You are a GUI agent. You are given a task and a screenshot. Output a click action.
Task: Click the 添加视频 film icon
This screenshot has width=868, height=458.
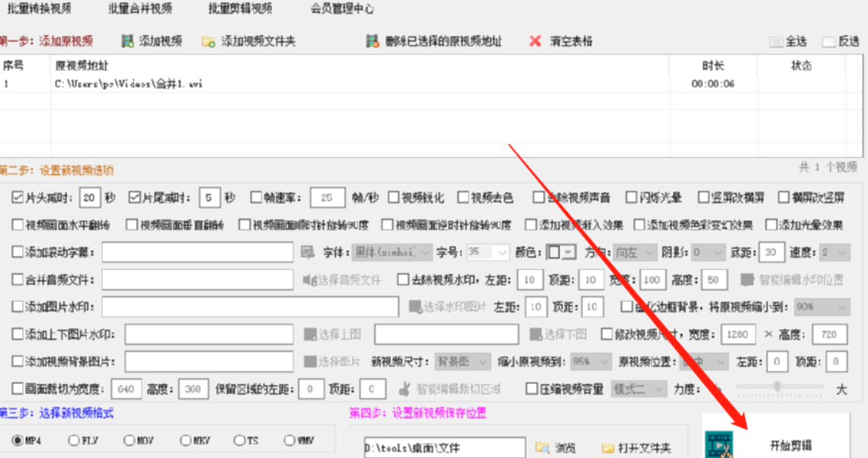coord(128,41)
